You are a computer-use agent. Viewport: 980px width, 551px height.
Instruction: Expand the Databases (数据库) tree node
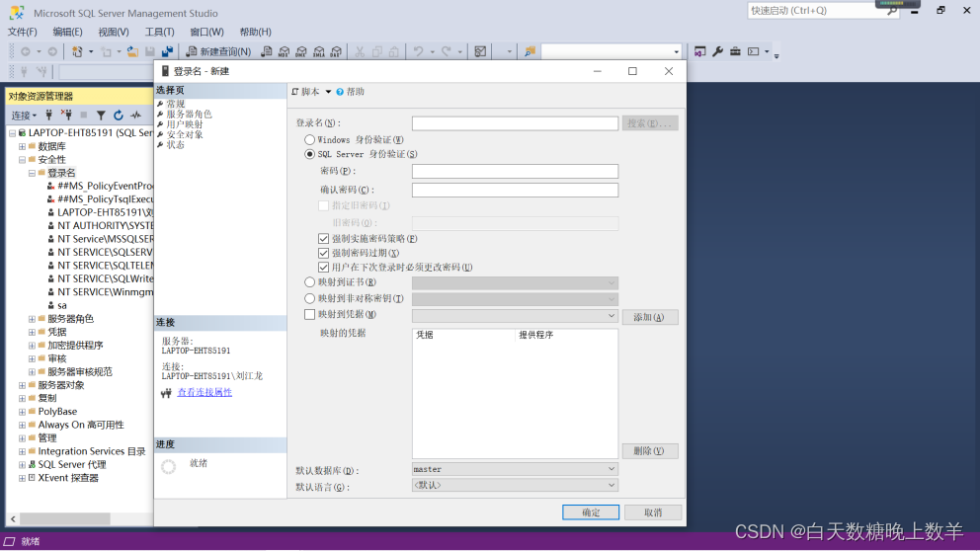coord(22,146)
